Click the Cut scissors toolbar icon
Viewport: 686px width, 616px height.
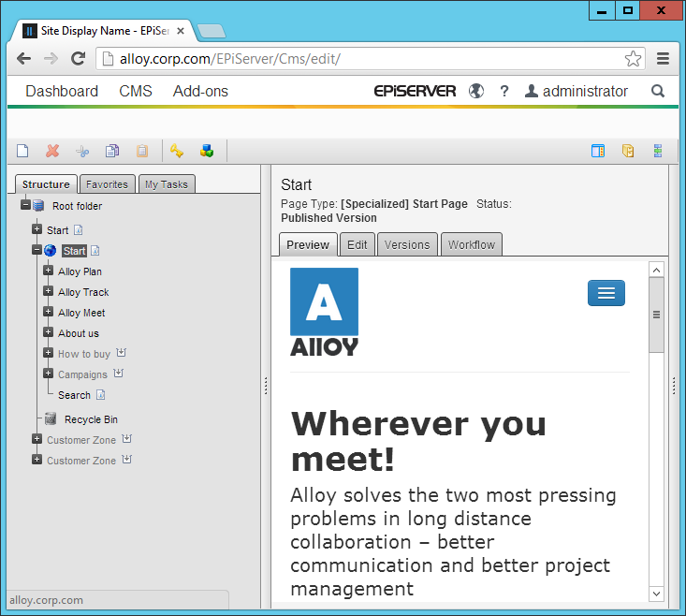click(82, 152)
